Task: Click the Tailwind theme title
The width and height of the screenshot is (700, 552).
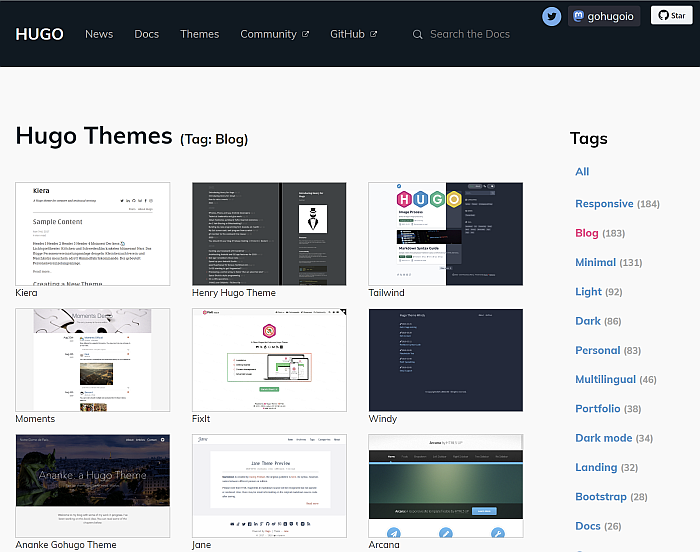Action: coord(386,293)
